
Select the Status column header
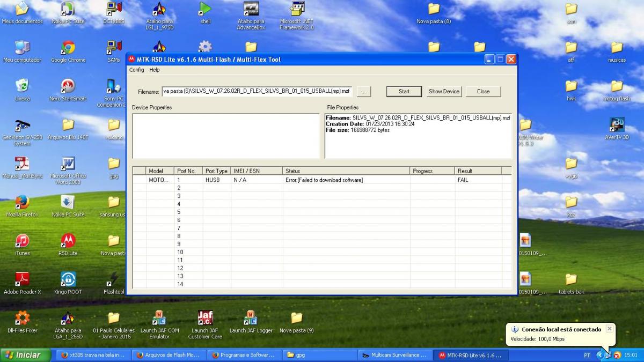(x=346, y=171)
